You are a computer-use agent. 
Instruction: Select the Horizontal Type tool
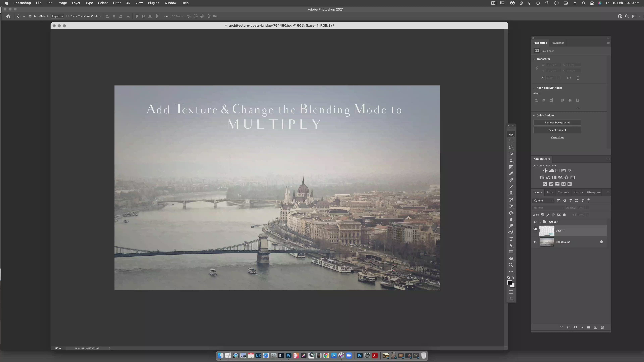(511, 239)
